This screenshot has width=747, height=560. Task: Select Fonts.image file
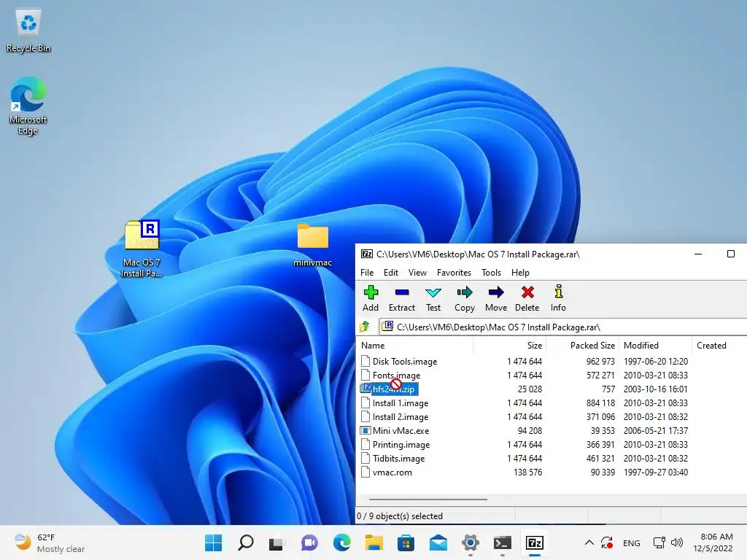coord(396,376)
